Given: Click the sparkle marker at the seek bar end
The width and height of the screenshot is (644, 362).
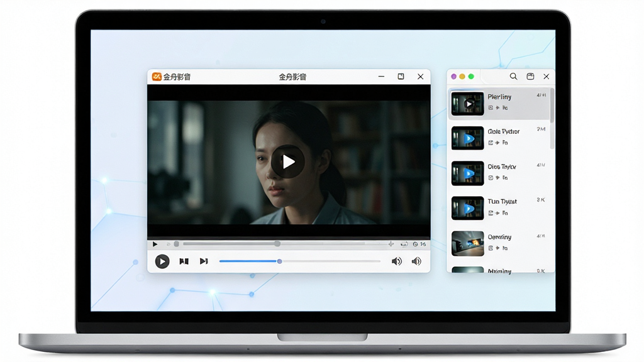Looking at the screenshot, I should click(391, 244).
